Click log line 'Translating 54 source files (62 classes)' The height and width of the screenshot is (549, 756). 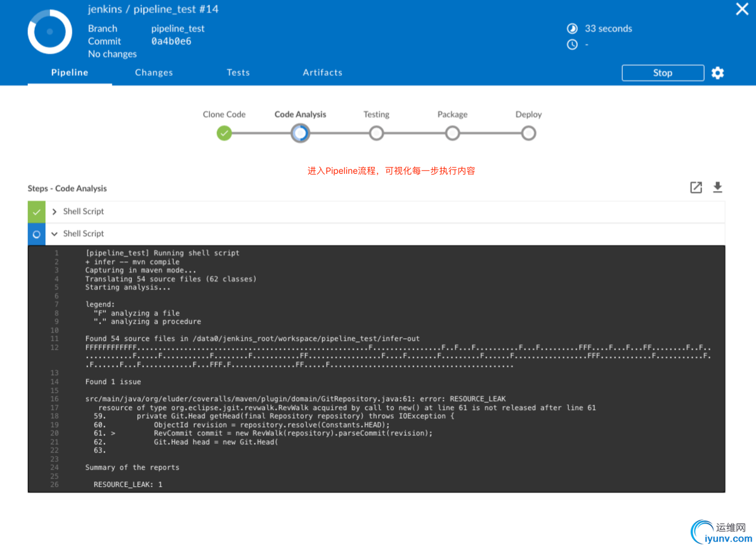[171, 279]
